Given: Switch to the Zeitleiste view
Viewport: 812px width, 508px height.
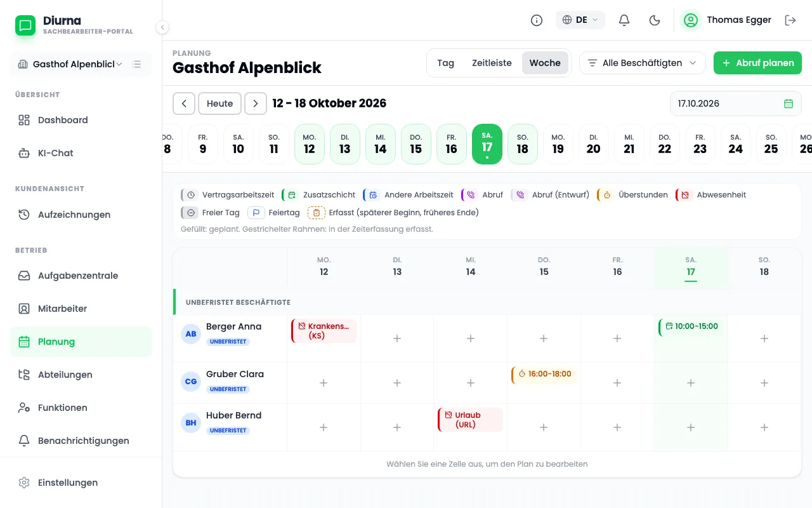Looking at the screenshot, I should 492,63.
